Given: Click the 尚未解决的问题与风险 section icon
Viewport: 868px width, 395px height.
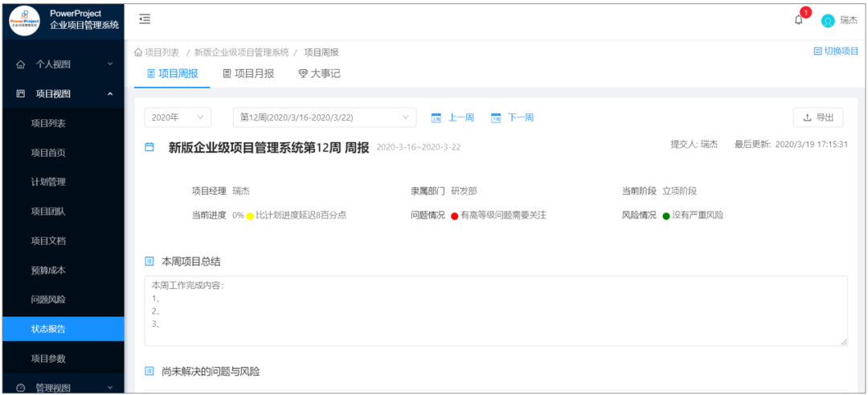Looking at the screenshot, I should pyautogui.click(x=149, y=371).
